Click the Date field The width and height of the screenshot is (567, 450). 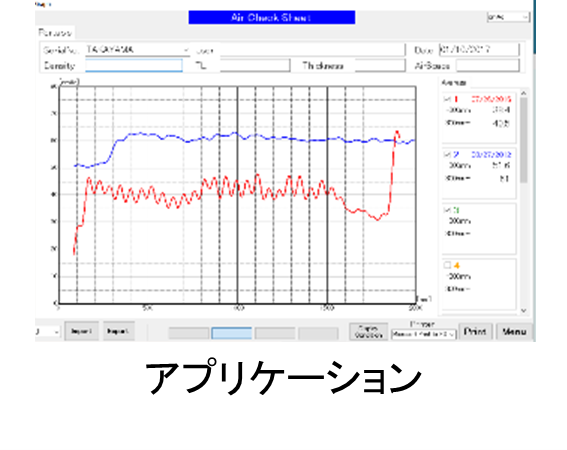coord(479,50)
